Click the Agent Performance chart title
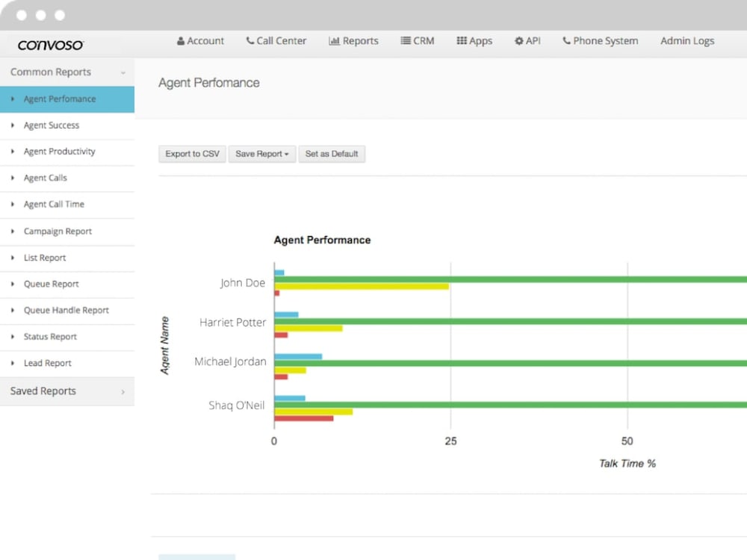This screenshot has height=560, width=747. click(322, 240)
